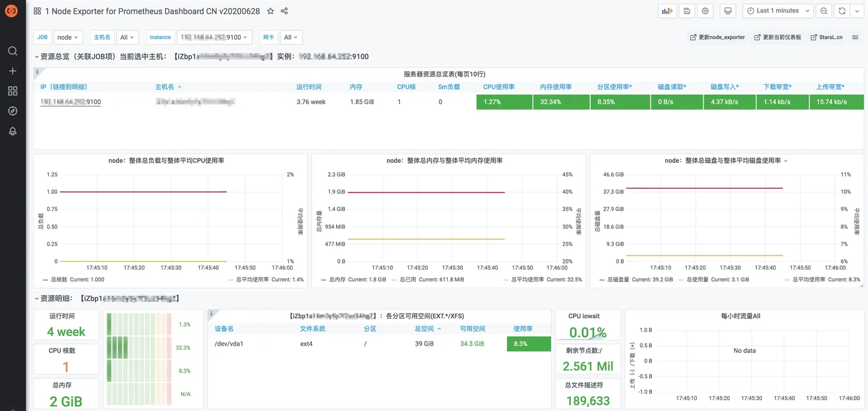Sort table by CPU使用率 column header
The width and height of the screenshot is (868, 411).
498,87
